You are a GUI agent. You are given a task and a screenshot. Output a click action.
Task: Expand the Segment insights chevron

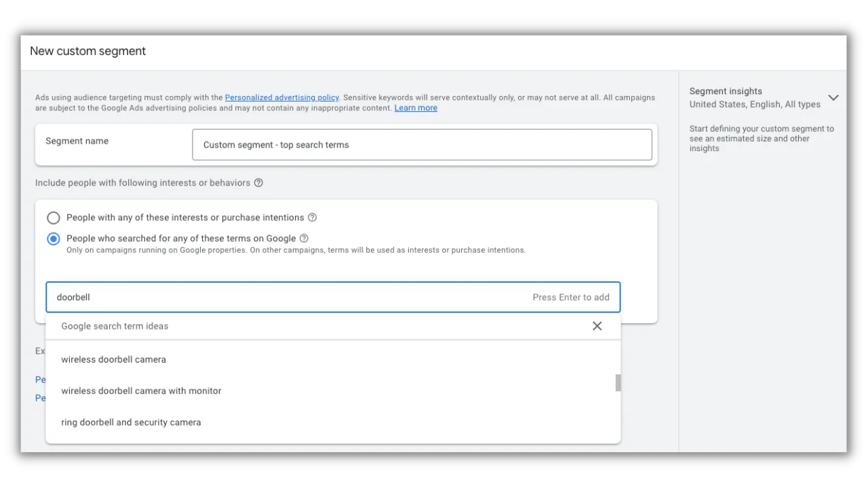tap(833, 98)
